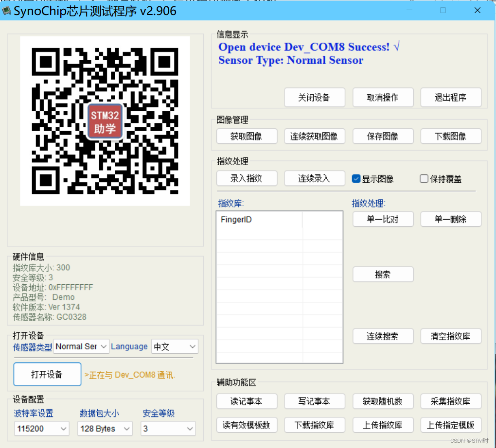Click the STM32 QR code image

tap(105, 121)
